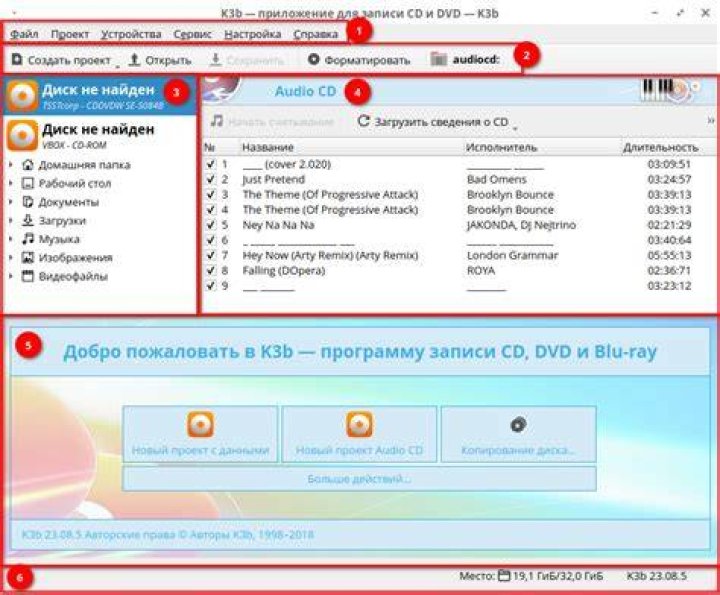This screenshot has width=720, height=595.
Task: Click the Форматировать disc icon
Action: point(313,59)
